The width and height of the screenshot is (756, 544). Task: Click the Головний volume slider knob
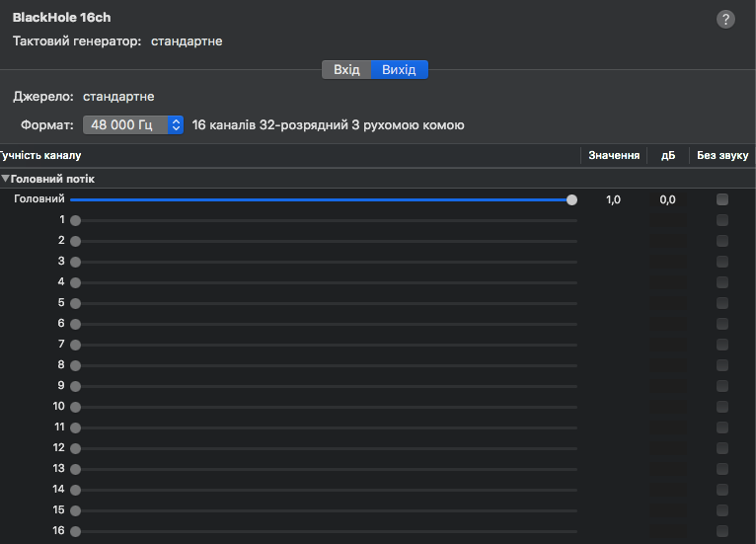[x=571, y=199]
